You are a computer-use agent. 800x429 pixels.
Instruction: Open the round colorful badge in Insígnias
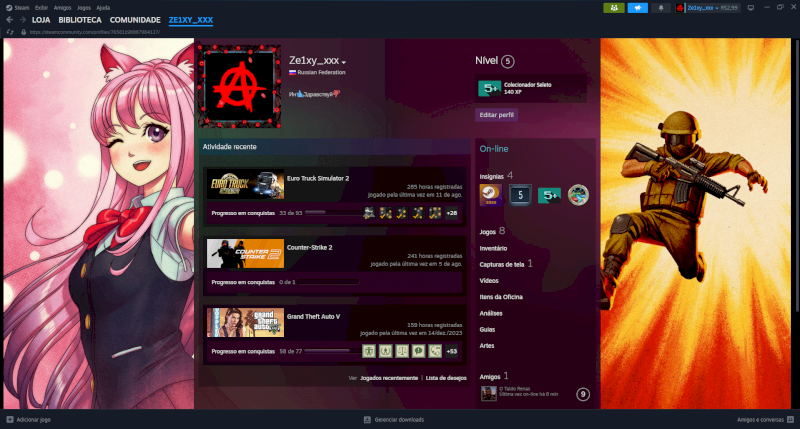click(578, 195)
